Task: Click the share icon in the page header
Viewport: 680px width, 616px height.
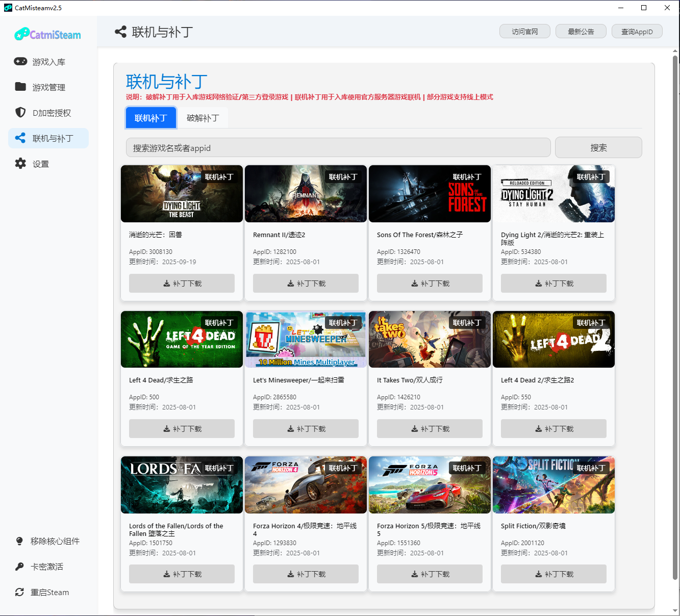Action: [120, 32]
